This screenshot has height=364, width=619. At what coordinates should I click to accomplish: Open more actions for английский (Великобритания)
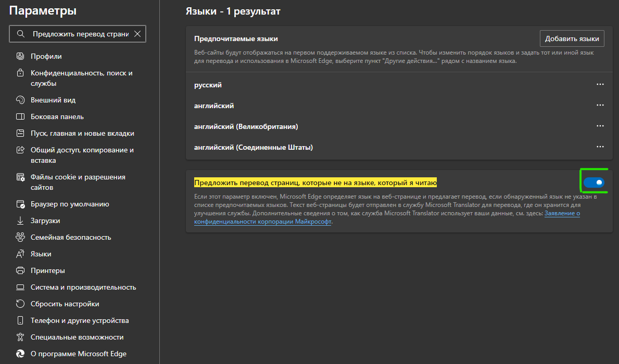click(x=600, y=126)
